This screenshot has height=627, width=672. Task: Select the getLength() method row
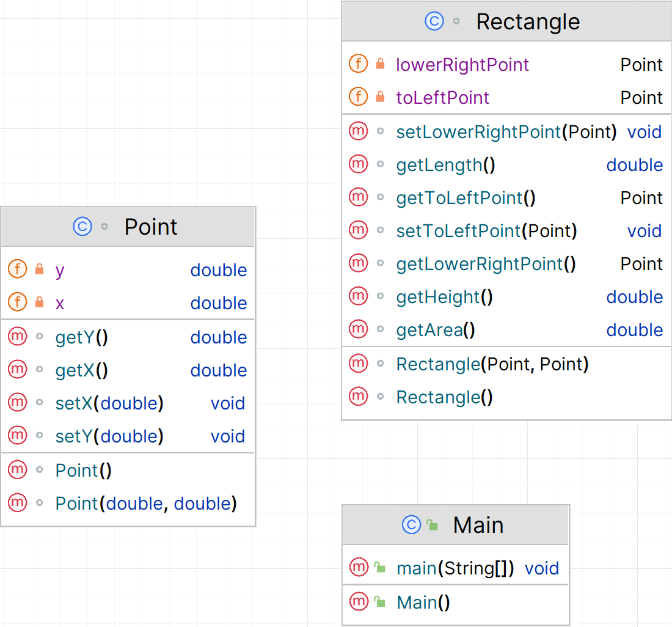tap(445, 165)
